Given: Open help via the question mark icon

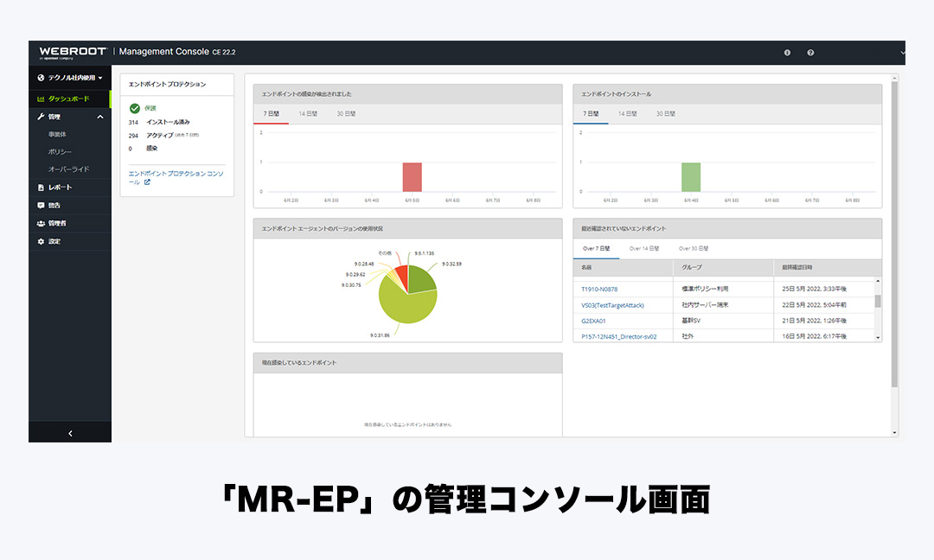Looking at the screenshot, I should (x=810, y=53).
